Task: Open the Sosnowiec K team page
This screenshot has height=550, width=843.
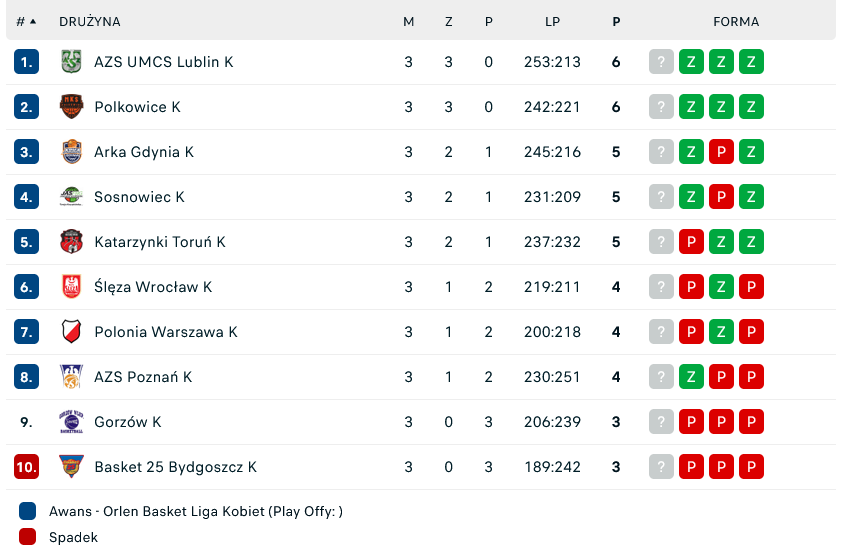Action: click(139, 197)
